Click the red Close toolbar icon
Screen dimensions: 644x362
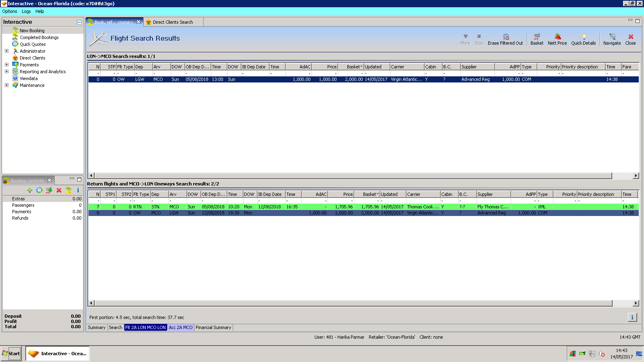pyautogui.click(x=630, y=39)
